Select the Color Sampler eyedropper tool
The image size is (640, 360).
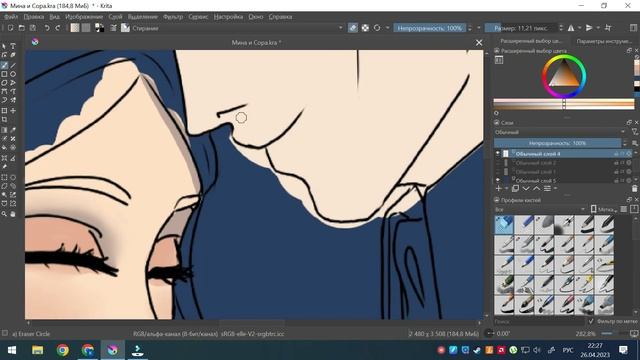click(x=13, y=130)
